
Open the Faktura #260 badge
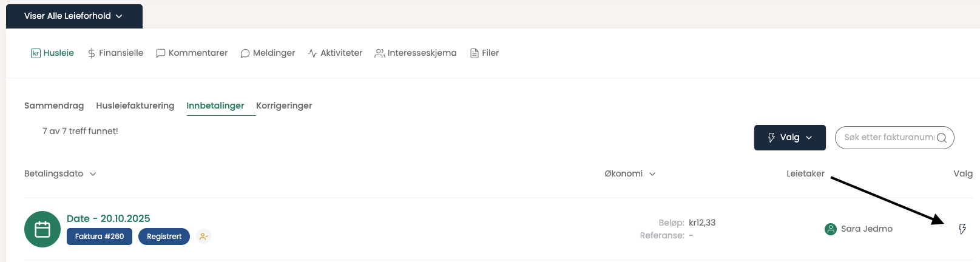click(100, 237)
